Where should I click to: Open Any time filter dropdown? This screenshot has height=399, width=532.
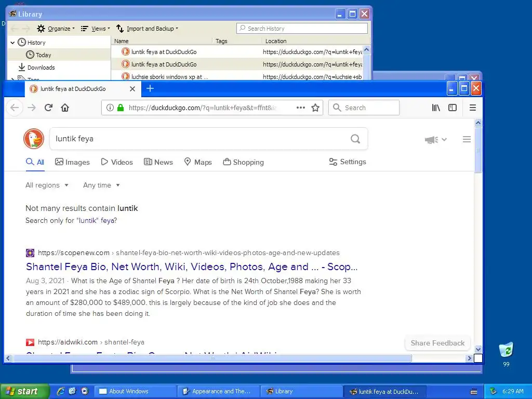point(101,185)
